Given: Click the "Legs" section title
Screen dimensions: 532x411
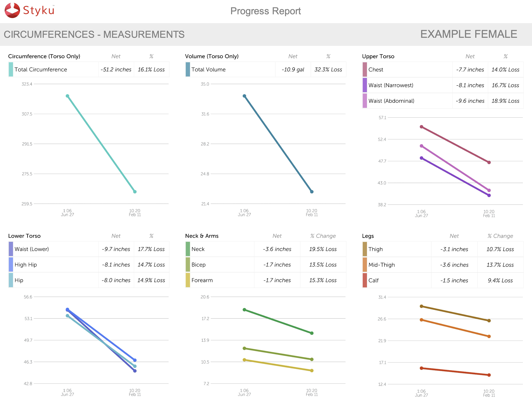Looking at the screenshot, I should [x=368, y=236].
